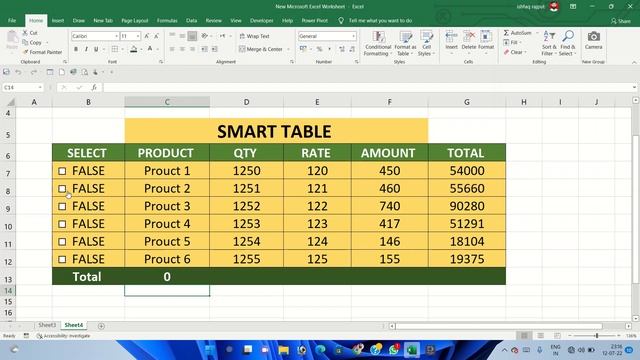Viewport: 640px width, 360px height.
Task: Click the Format Painter tool
Action: pos(42,52)
